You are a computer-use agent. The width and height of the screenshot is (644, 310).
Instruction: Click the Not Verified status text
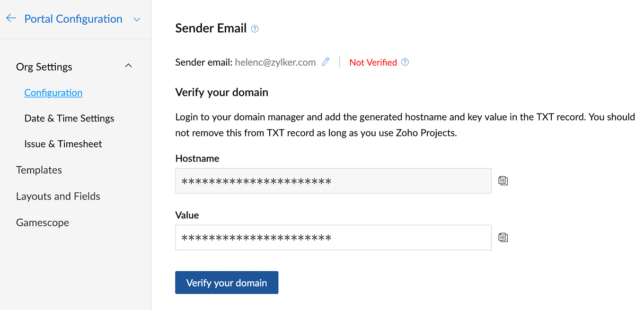[373, 62]
